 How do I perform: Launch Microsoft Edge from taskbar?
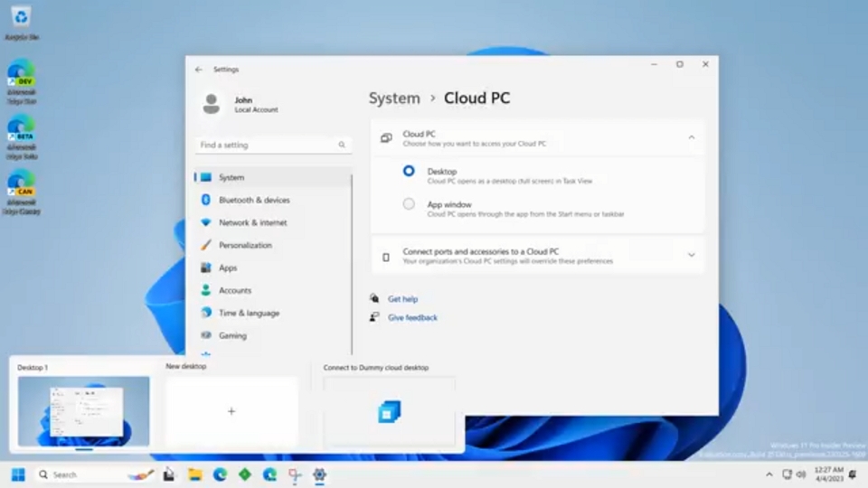(x=220, y=474)
